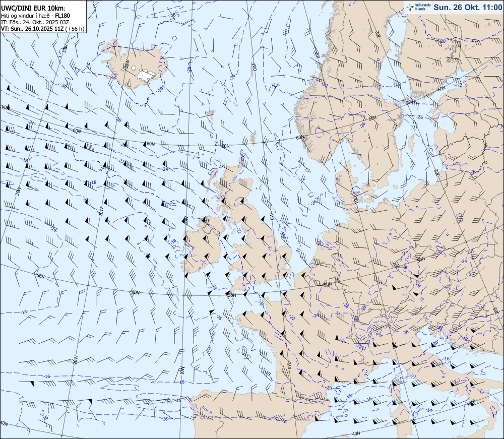Viewport: 504px width, 439px height.
Task: Click the Veðurstofa Íslands logo
Action: [418, 7]
